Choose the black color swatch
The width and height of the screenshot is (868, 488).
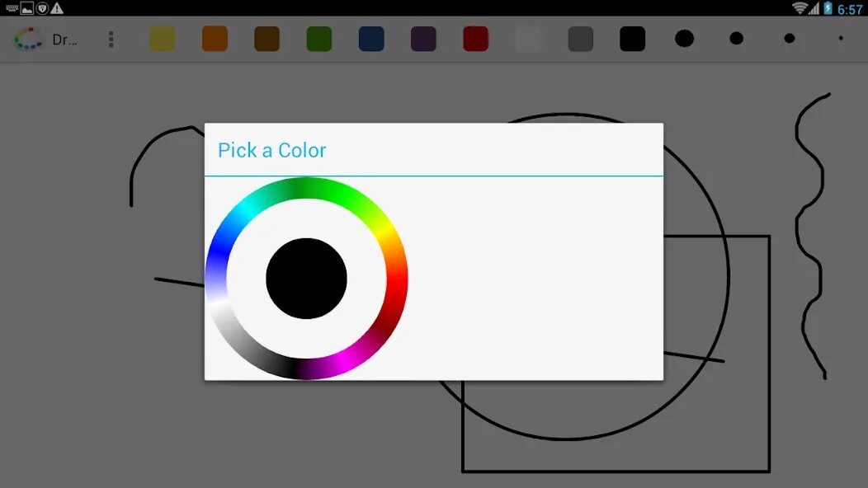click(x=633, y=39)
